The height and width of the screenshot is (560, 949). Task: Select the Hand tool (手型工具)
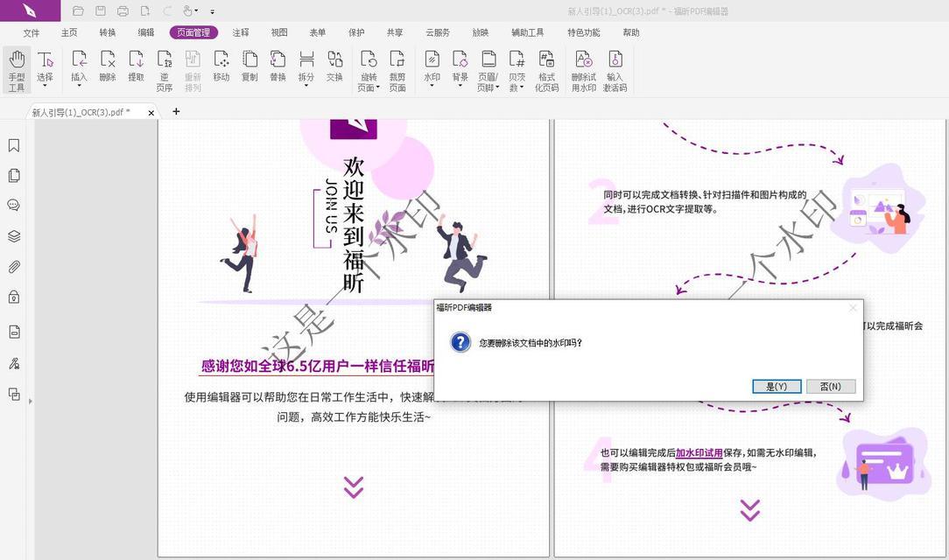pyautogui.click(x=17, y=70)
